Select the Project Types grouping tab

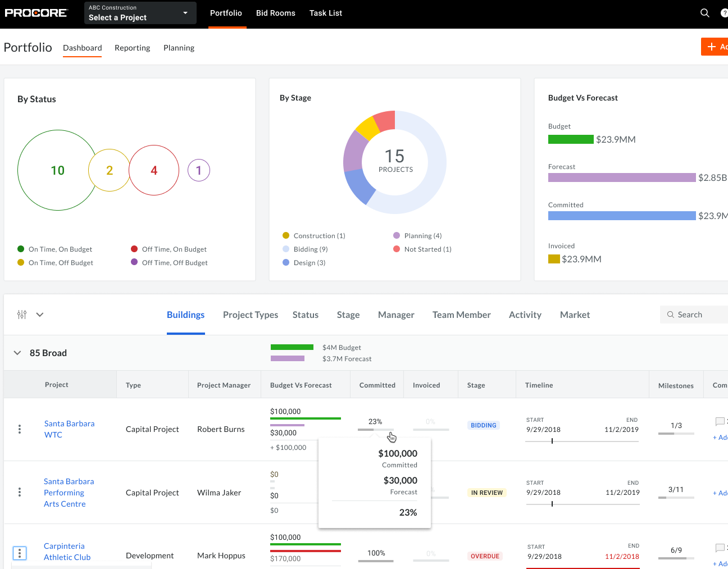pyautogui.click(x=251, y=315)
